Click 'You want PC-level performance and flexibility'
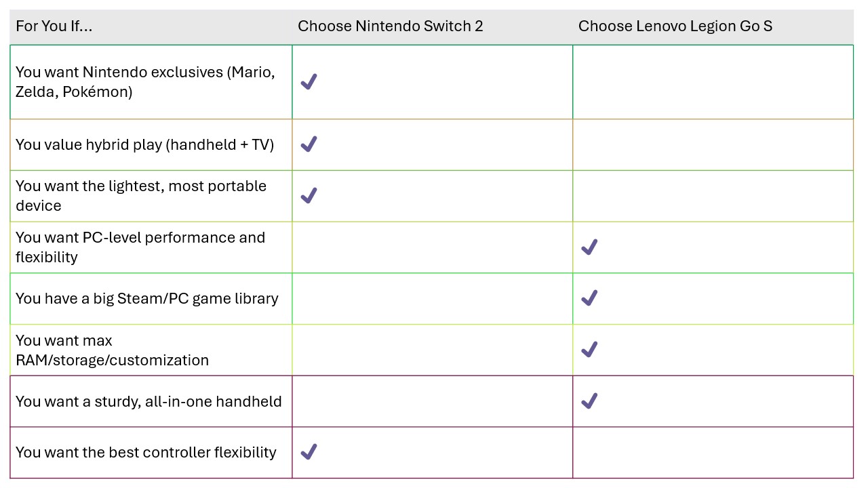 tap(151, 247)
